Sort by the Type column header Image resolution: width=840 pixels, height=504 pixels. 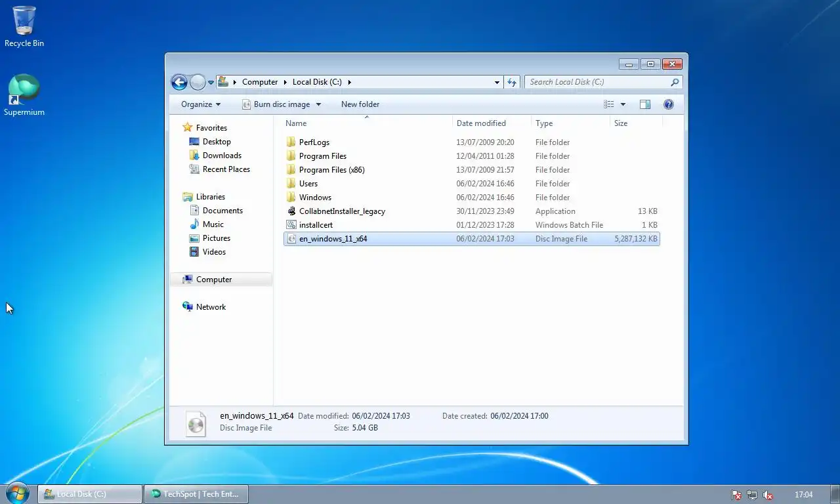click(x=570, y=123)
